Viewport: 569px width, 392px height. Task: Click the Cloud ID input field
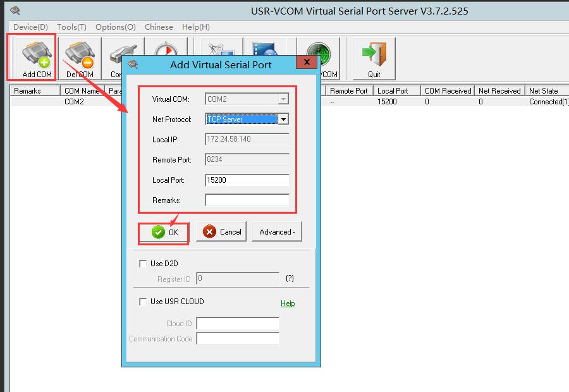[238, 323]
